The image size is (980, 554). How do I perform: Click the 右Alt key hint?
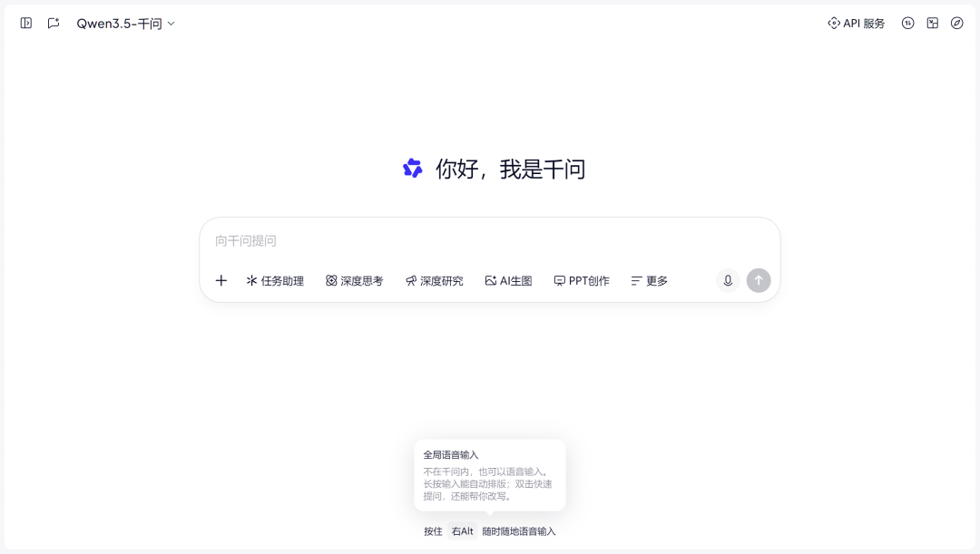463,531
